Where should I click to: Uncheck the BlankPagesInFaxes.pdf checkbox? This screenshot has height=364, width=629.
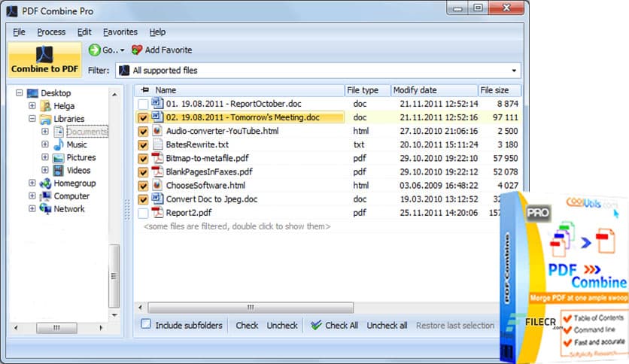[143, 172]
